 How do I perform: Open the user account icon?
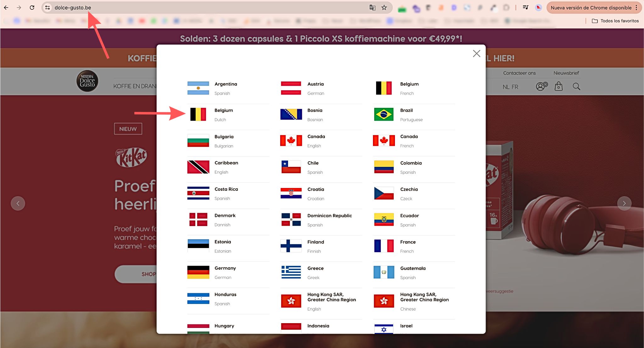coord(540,86)
